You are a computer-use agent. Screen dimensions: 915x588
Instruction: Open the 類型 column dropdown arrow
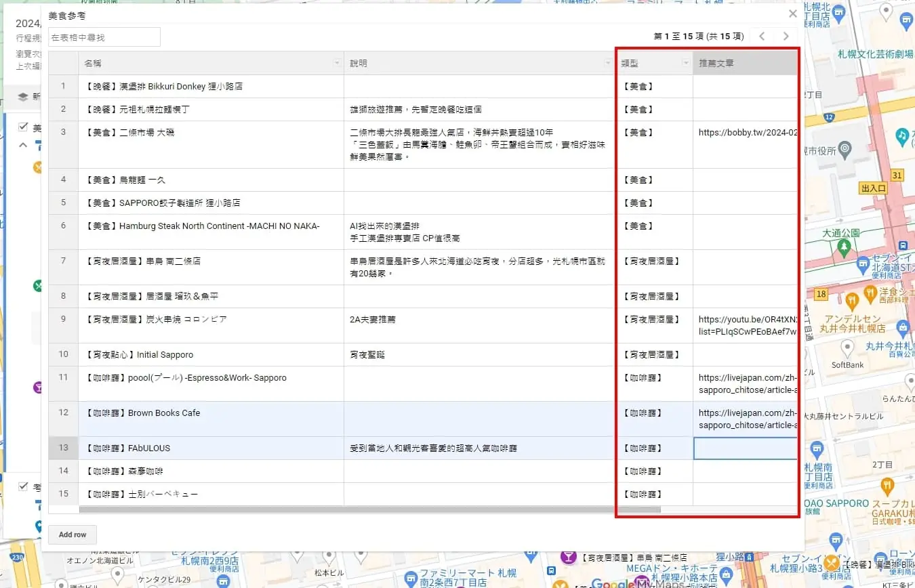tap(686, 64)
